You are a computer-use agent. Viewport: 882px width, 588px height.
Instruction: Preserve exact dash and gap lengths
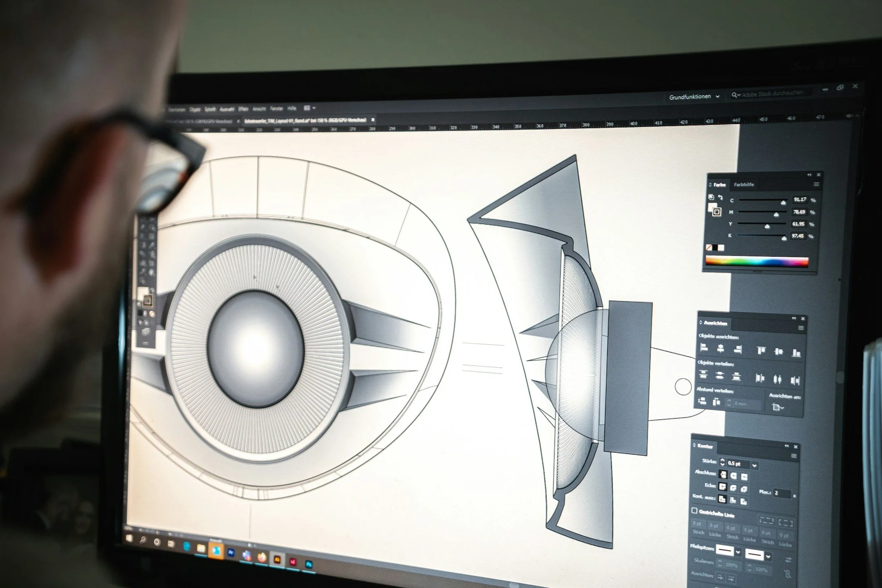click(766, 521)
